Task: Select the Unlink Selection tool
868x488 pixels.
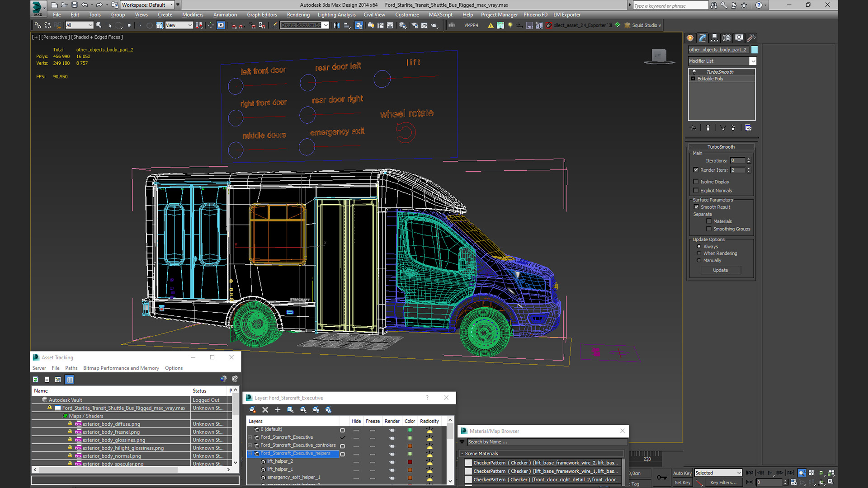Action: (x=48, y=25)
